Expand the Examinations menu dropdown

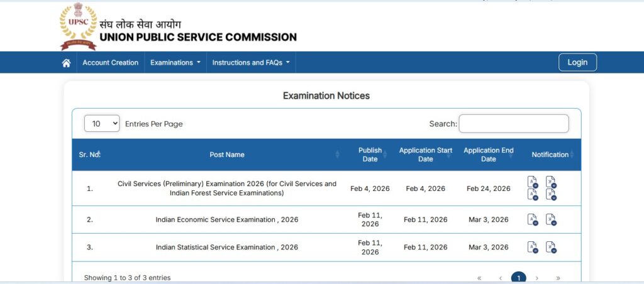(x=175, y=63)
